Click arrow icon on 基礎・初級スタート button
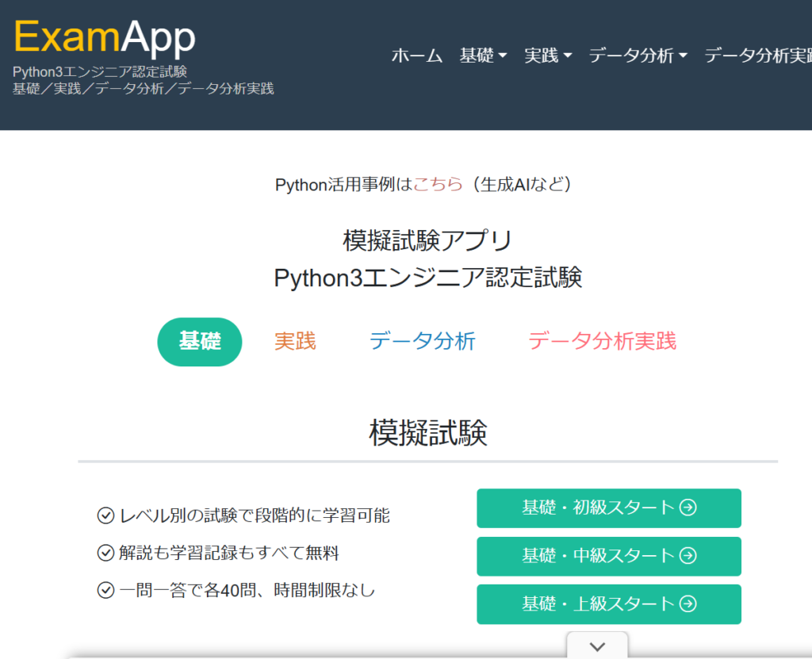The height and width of the screenshot is (659, 812). pos(688,508)
